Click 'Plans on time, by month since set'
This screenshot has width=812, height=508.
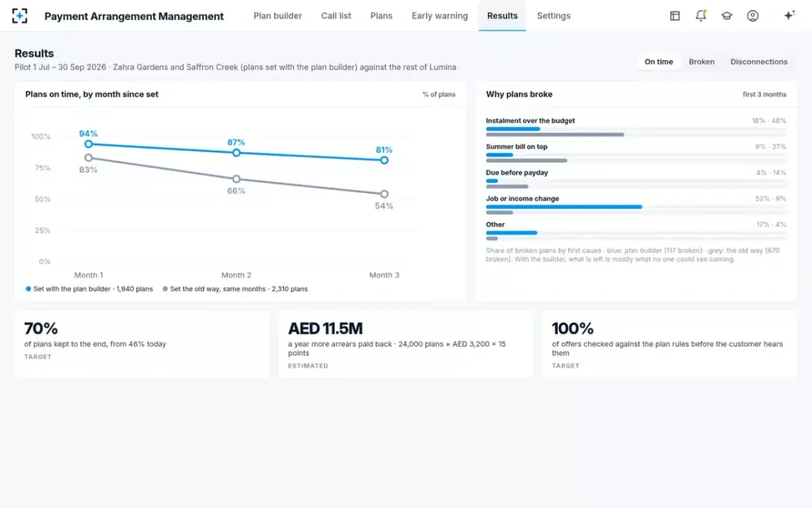92,94
